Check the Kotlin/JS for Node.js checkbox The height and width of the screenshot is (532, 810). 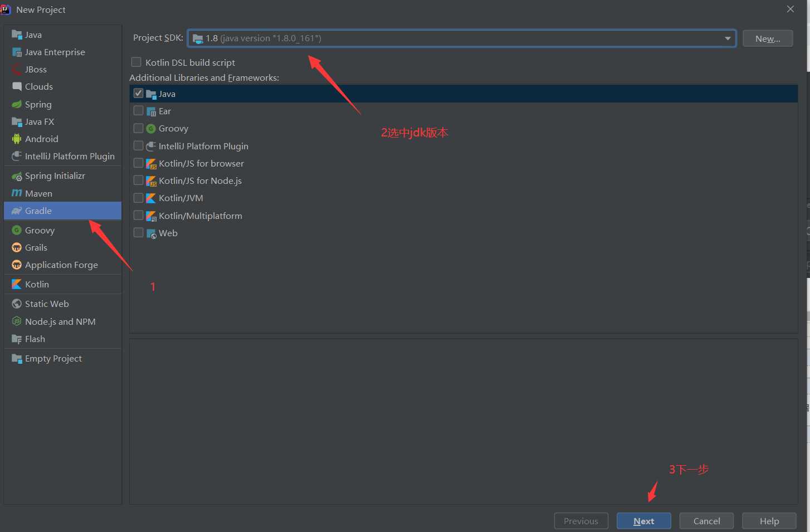[x=139, y=180]
